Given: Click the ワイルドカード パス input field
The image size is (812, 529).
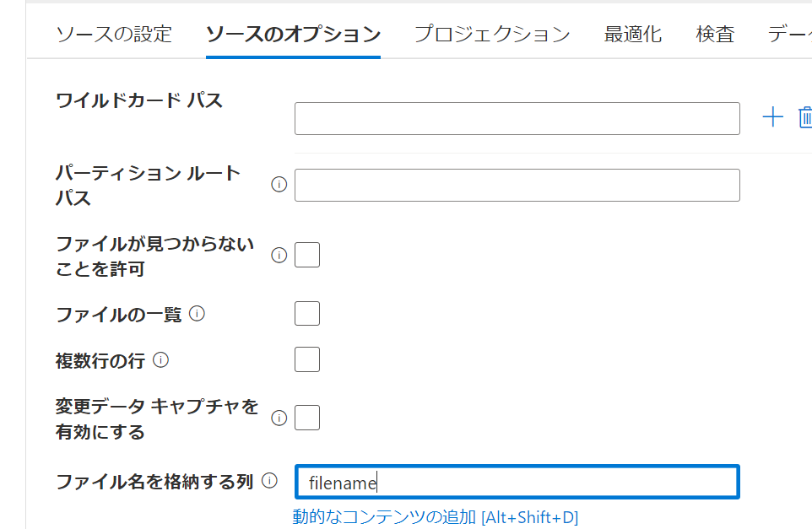Looking at the screenshot, I should click(x=517, y=118).
